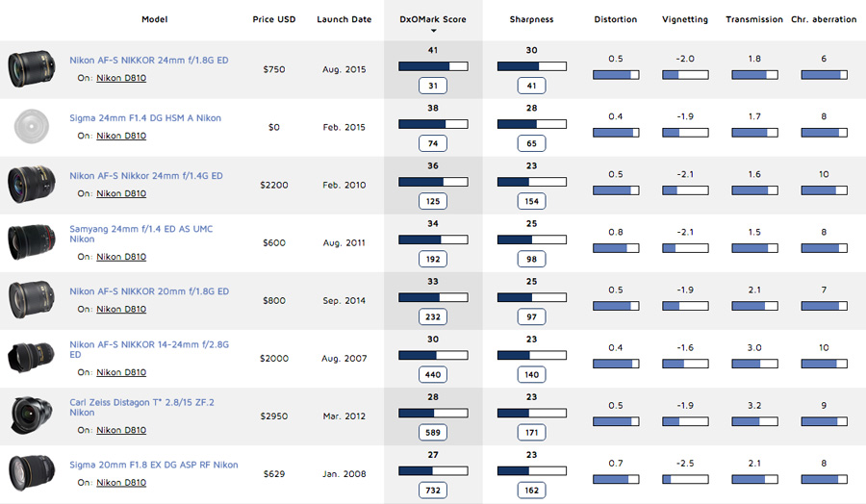This screenshot has height=504, width=866.
Task: Click Nikon D810 link under Sigma 24mm F1.4
Action: tap(121, 136)
